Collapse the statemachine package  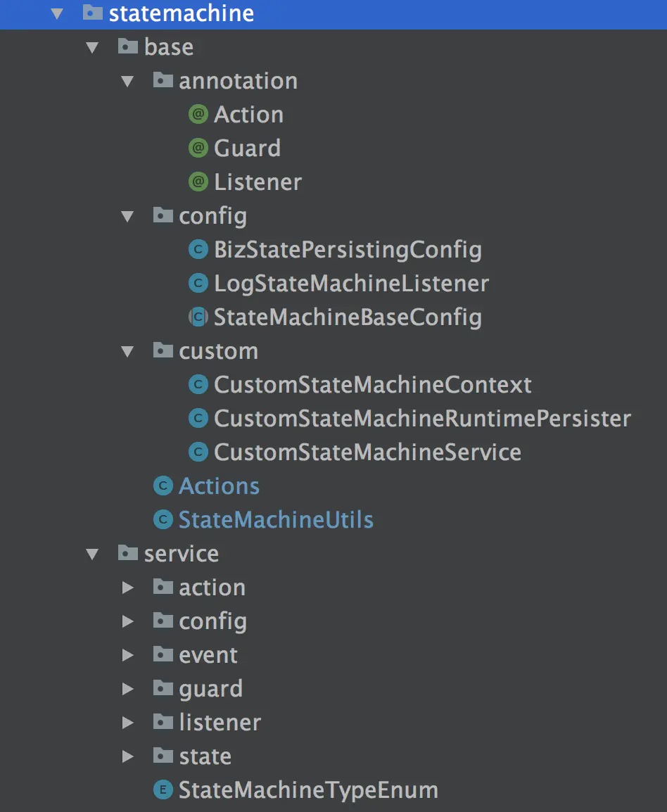pos(58,13)
